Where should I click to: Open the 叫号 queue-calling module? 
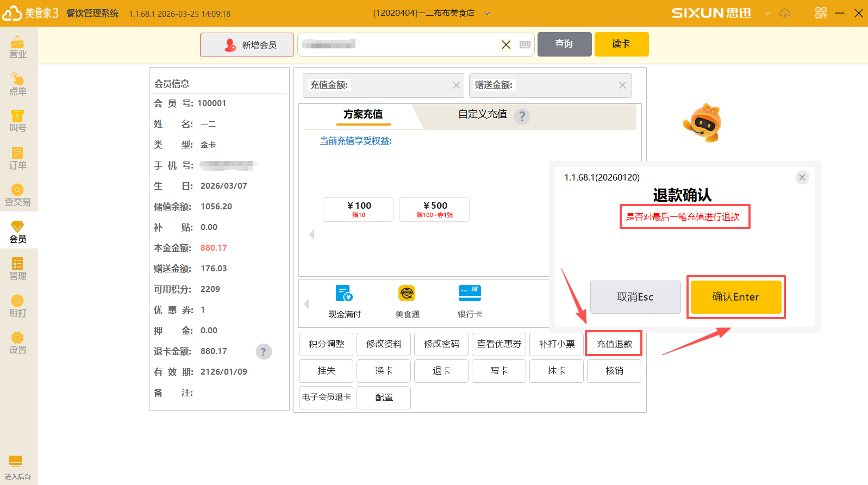coord(18,121)
